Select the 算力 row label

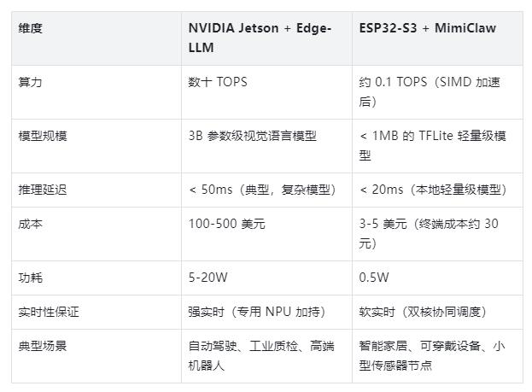pos(31,83)
